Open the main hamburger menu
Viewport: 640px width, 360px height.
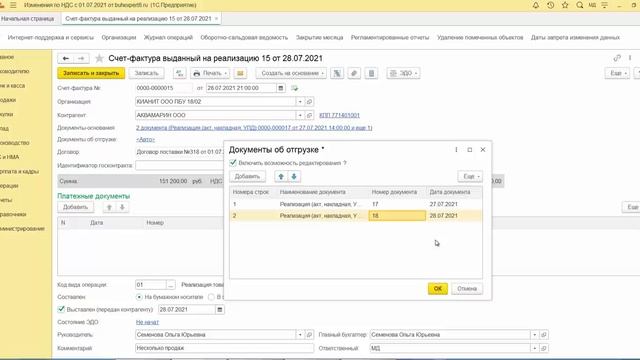pos(13,5)
